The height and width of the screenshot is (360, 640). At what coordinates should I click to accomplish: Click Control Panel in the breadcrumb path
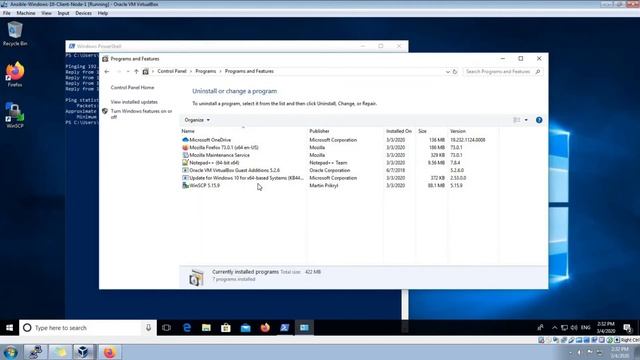(x=172, y=71)
